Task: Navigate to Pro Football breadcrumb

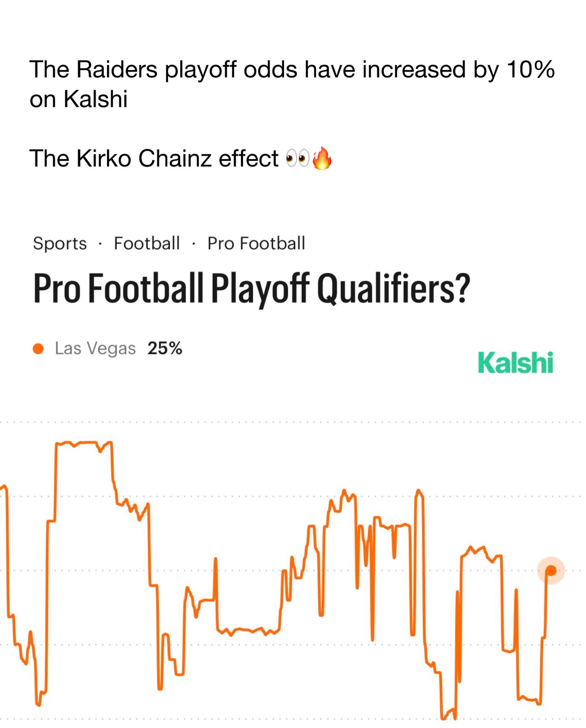Action: [x=256, y=243]
